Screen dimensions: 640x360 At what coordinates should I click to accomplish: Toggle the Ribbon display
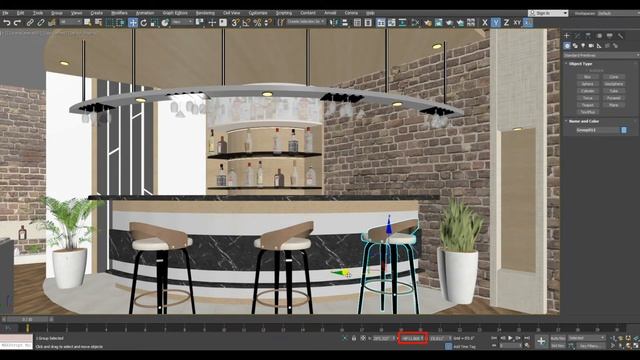[380, 23]
